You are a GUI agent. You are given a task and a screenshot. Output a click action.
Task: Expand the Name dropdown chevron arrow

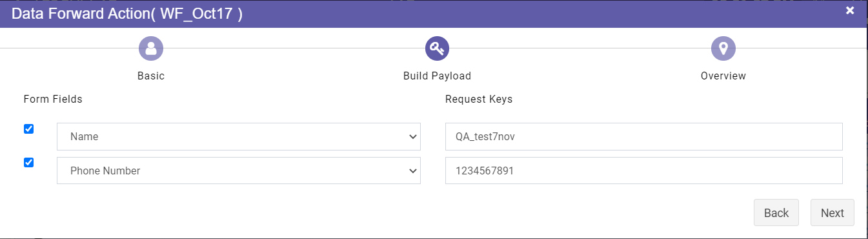(413, 137)
